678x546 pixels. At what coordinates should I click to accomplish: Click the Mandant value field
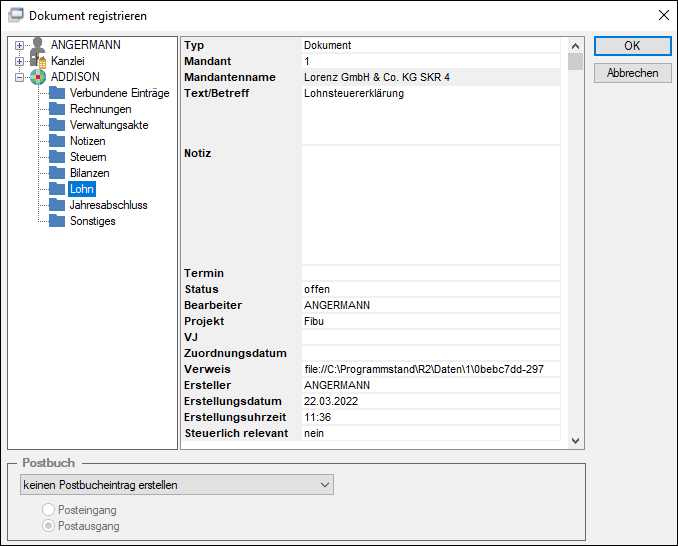[431, 61]
